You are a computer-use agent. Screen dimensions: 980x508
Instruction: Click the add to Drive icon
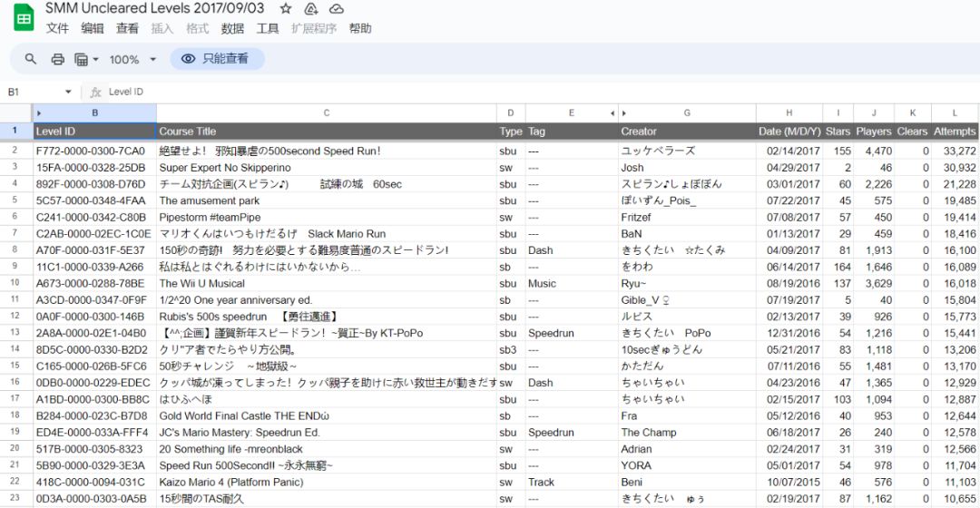311,9
